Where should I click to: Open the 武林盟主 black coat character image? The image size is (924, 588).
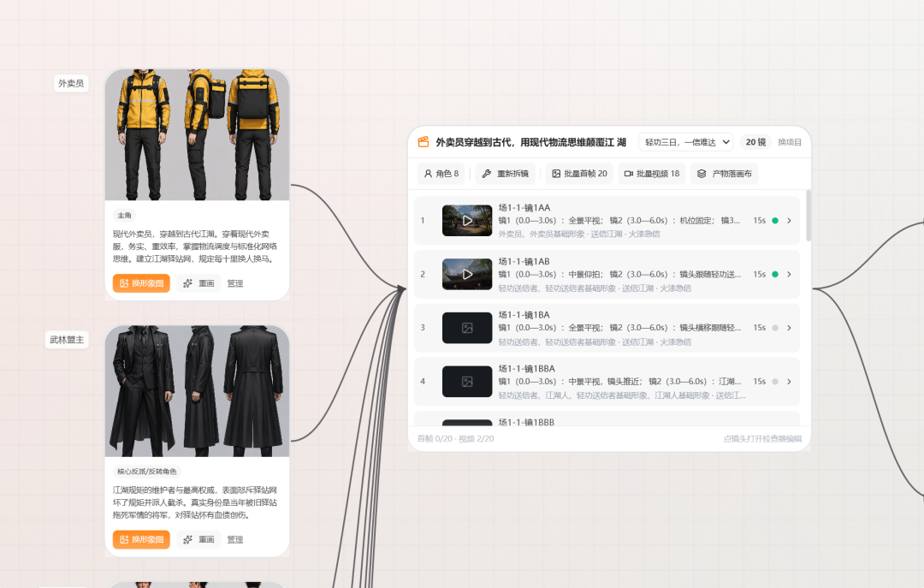click(x=197, y=391)
